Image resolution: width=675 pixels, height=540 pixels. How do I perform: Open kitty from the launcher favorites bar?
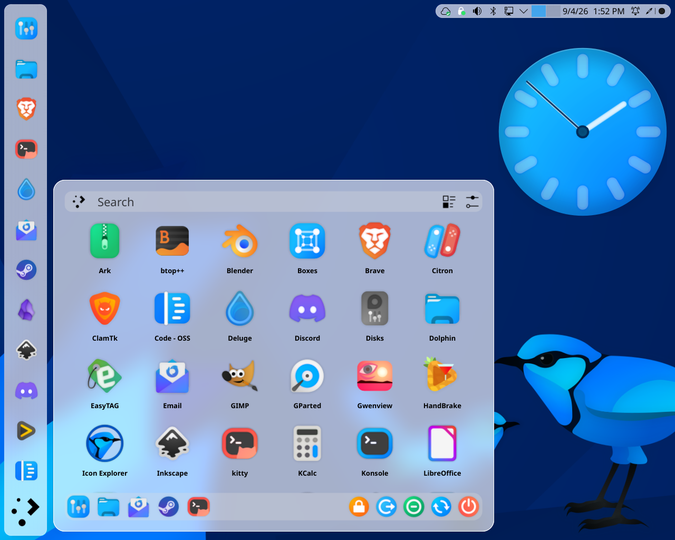tap(198, 507)
